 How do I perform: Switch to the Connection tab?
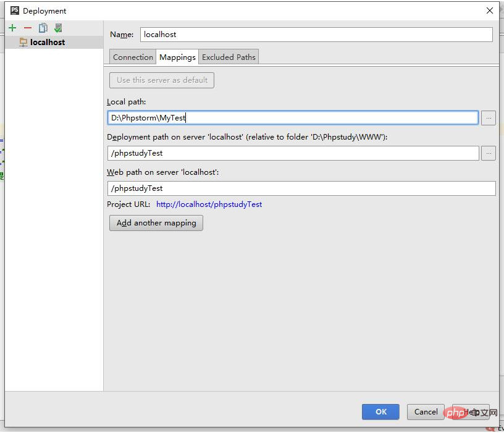tap(133, 57)
